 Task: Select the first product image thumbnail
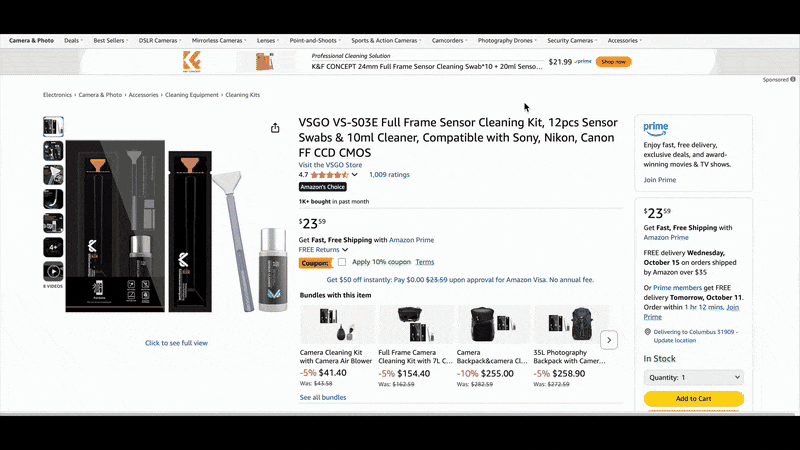(x=53, y=127)
